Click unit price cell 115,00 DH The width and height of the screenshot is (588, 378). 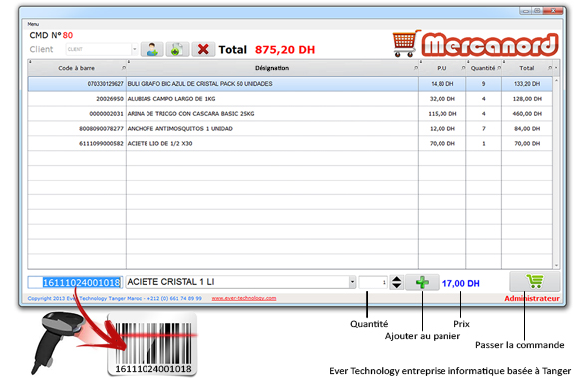[x=442, y=114]
